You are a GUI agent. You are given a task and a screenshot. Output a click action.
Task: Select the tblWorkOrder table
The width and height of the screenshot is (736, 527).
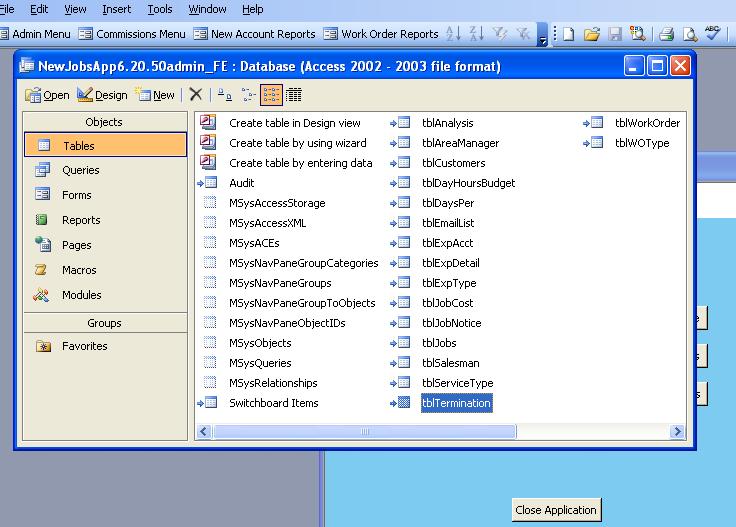point(647,123)
